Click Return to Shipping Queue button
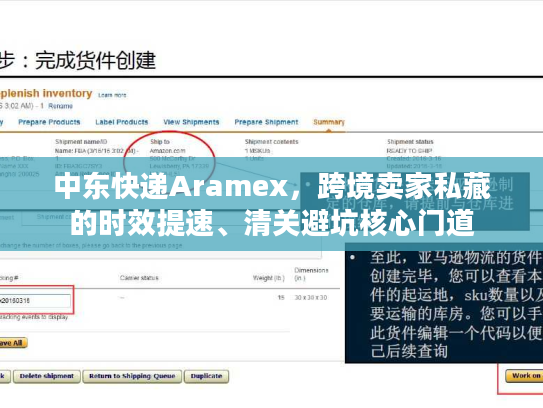This screenshot has height=408, width=543. [x=132, y=376]
